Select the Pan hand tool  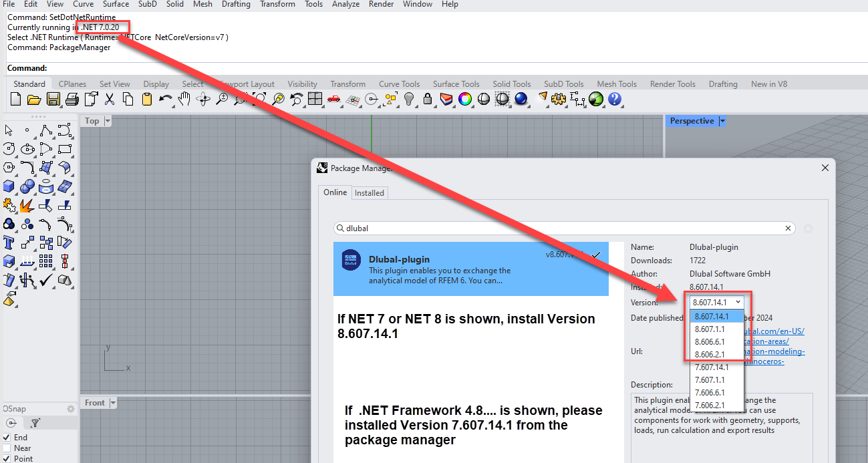click(184, 100)
